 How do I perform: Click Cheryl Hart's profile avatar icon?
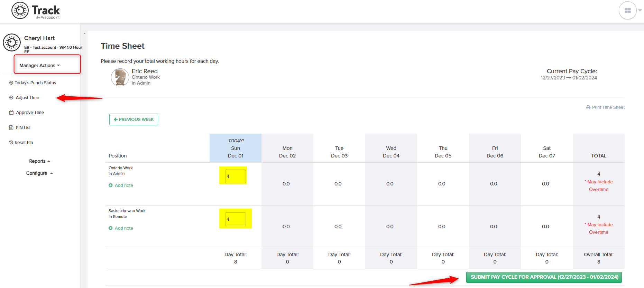(12, 42)
